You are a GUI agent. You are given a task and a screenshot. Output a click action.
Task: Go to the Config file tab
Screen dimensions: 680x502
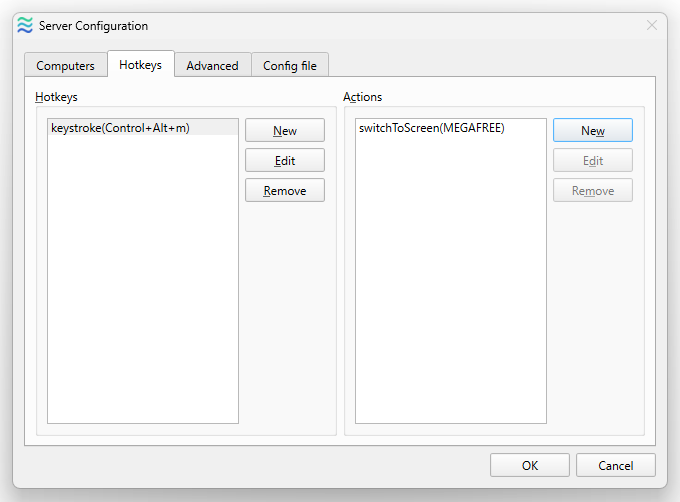pyautogui.click(x=290, y=65)
